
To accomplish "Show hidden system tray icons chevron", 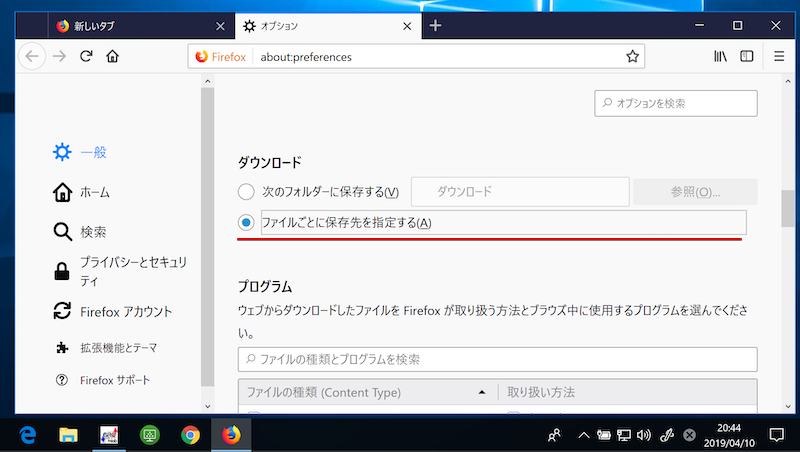I will (584, 435).
